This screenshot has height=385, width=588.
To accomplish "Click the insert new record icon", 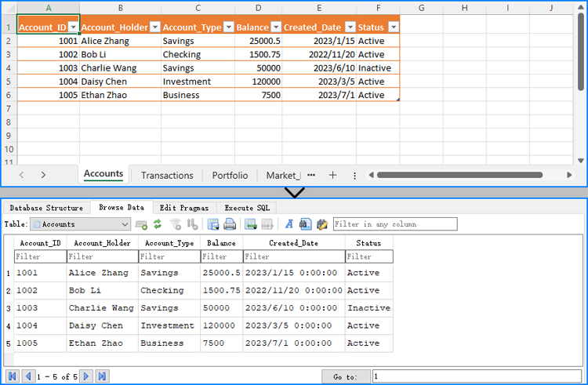I will click(x=251, y=224).
